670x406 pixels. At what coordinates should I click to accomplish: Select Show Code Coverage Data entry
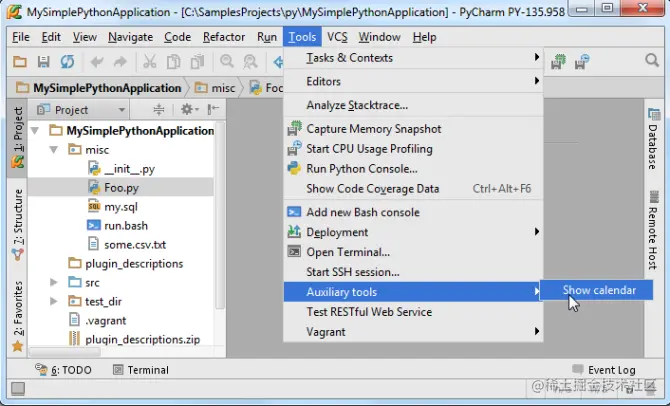413,188
